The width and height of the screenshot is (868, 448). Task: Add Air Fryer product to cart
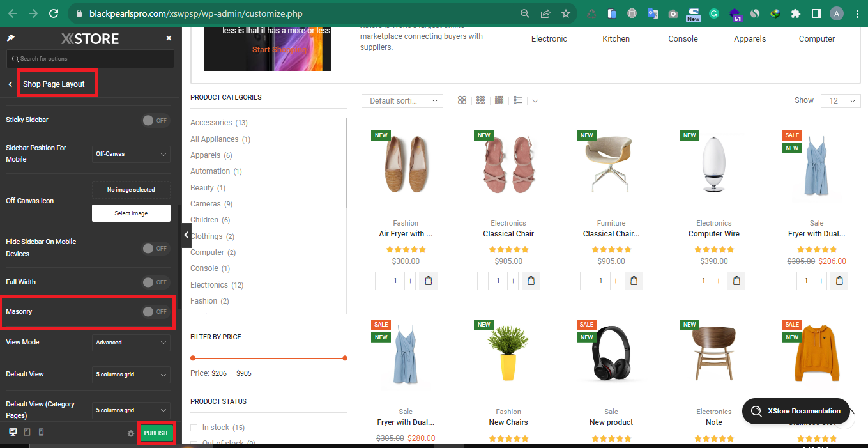pos(428,281)
